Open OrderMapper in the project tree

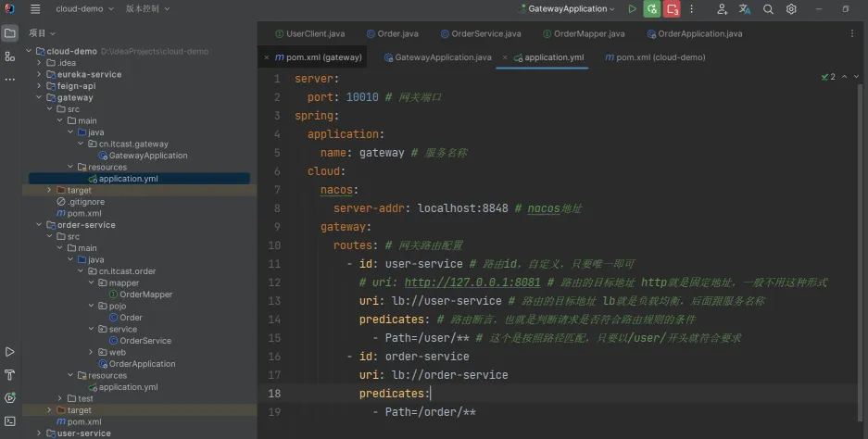[x=145, y=295]
